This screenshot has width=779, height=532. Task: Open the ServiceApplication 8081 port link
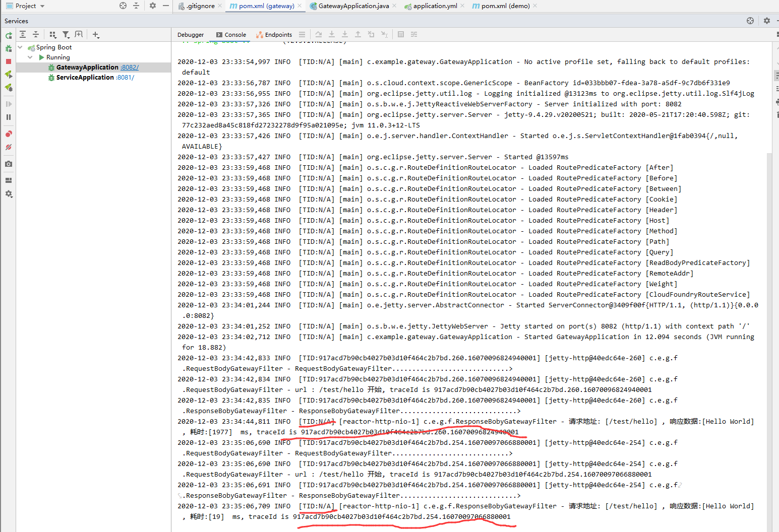(125, 77)
